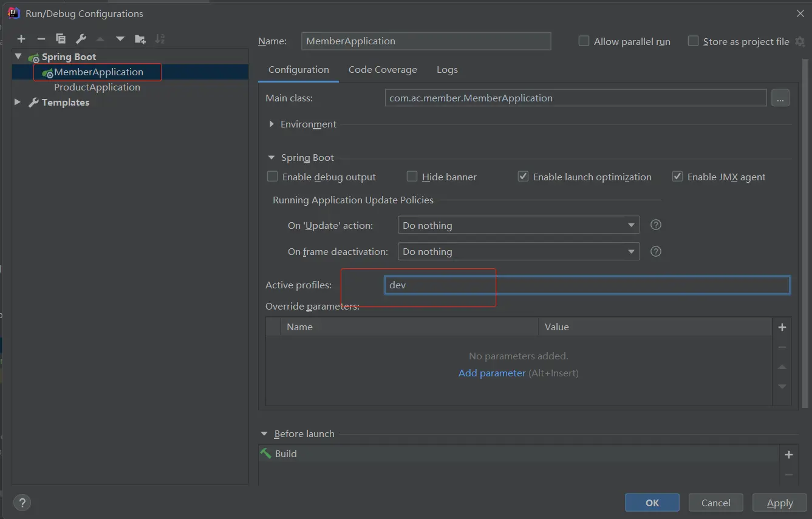Switch to the Logs tab
This screenshot has height=519, width=812.
tap(447, 70)
